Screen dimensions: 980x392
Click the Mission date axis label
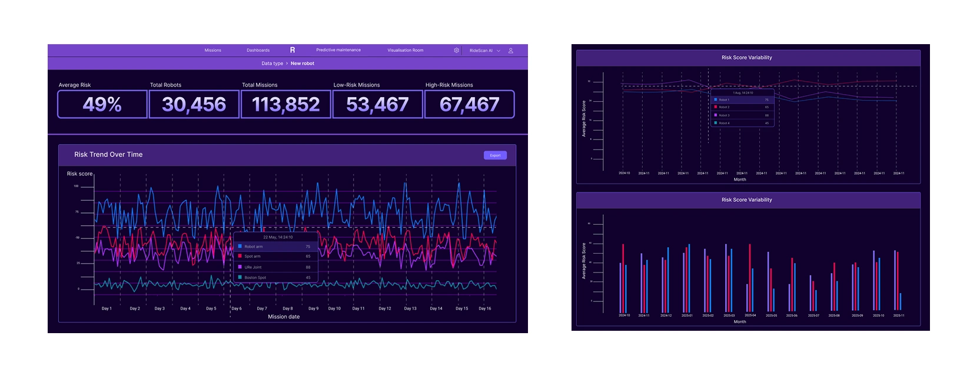[x=284, y=317]
